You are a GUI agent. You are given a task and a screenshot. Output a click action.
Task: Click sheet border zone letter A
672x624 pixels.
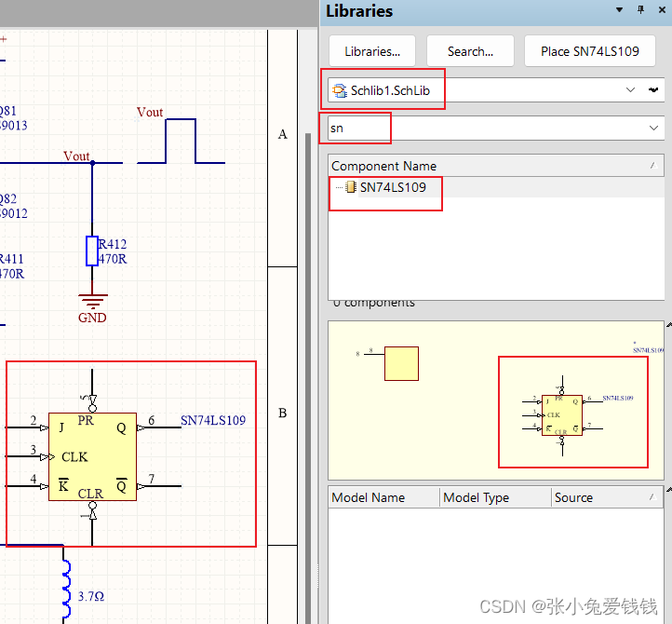pyautogui.click(x=282, y=134)
